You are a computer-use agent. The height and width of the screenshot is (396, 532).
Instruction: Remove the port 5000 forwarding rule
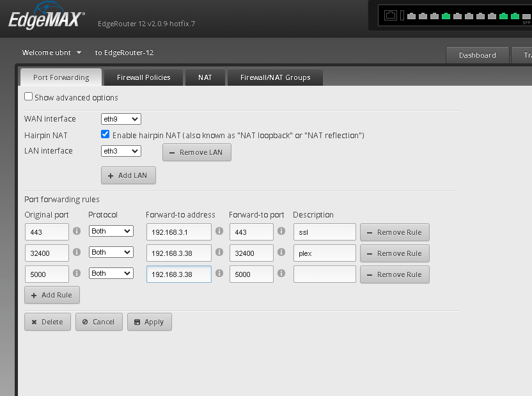pyautogui.click(x=395, y=274)
